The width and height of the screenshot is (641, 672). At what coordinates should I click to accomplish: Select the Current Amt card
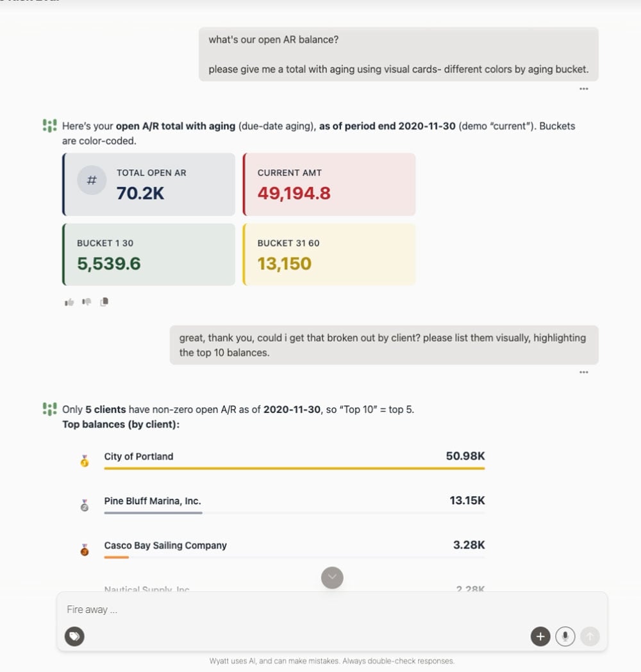tap(329, 184)
